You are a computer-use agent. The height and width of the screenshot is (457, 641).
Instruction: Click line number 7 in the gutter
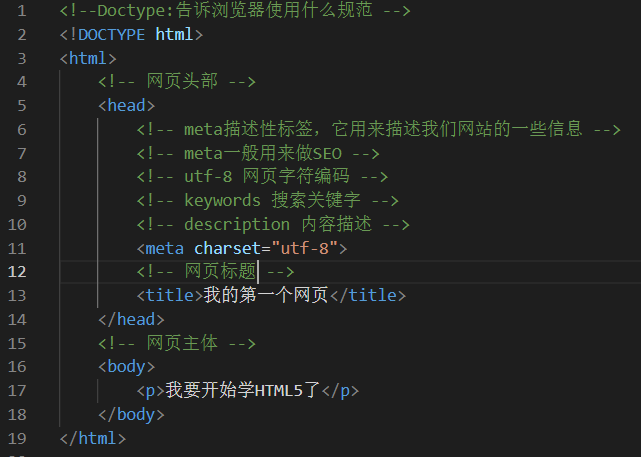pos(22,153)
